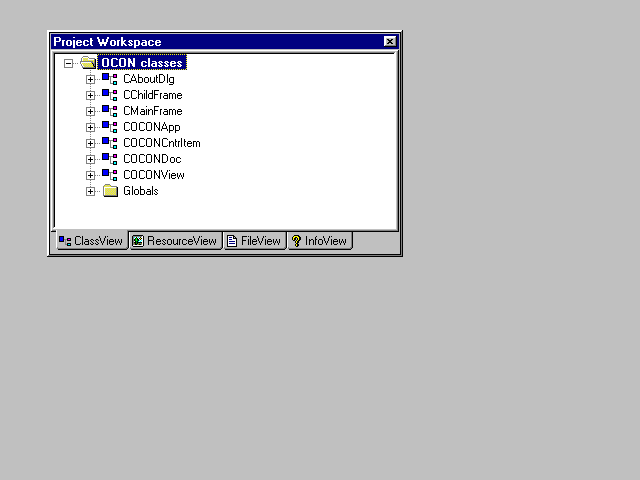The image size is (640, 480).
Task: Show the InfoView tab
Action: coord(319,241)
